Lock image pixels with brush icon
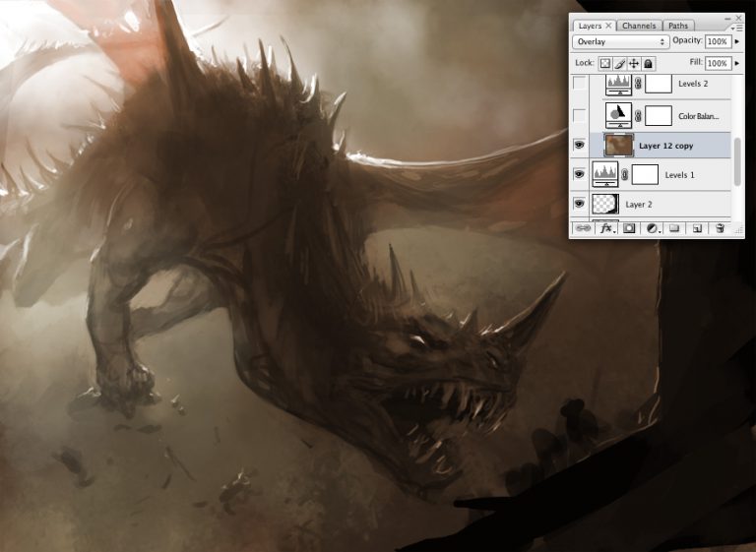The width and height of the screenshot is (756, 552). (619, 63)
